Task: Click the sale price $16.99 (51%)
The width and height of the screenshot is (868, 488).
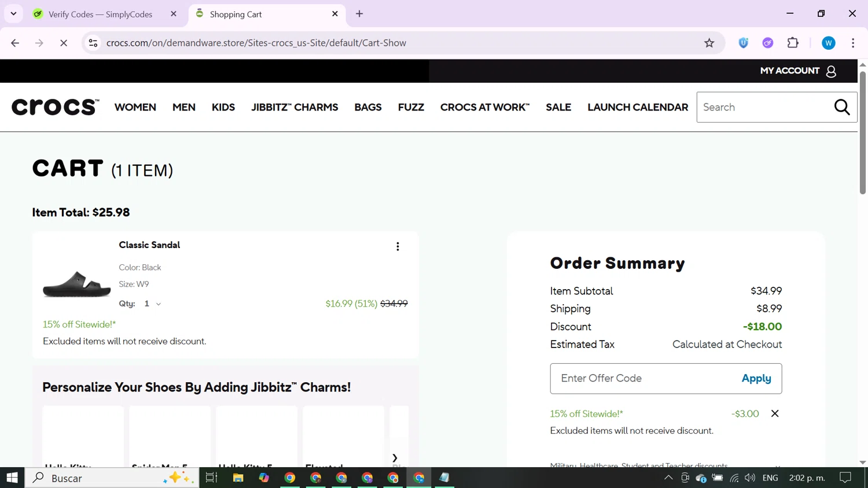Action: (x=351, y=304)
